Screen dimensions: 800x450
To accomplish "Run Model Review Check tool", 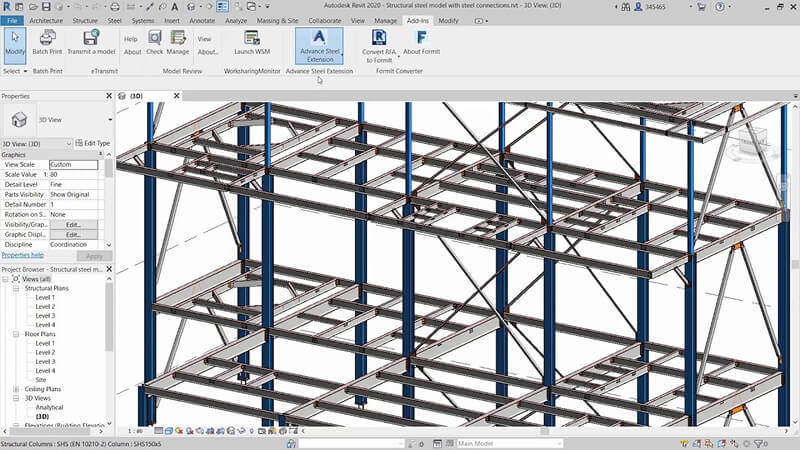I will point(155,42).
